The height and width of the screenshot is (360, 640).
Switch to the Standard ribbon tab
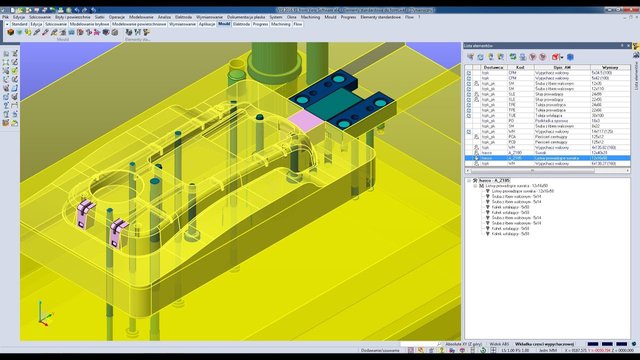19,24
